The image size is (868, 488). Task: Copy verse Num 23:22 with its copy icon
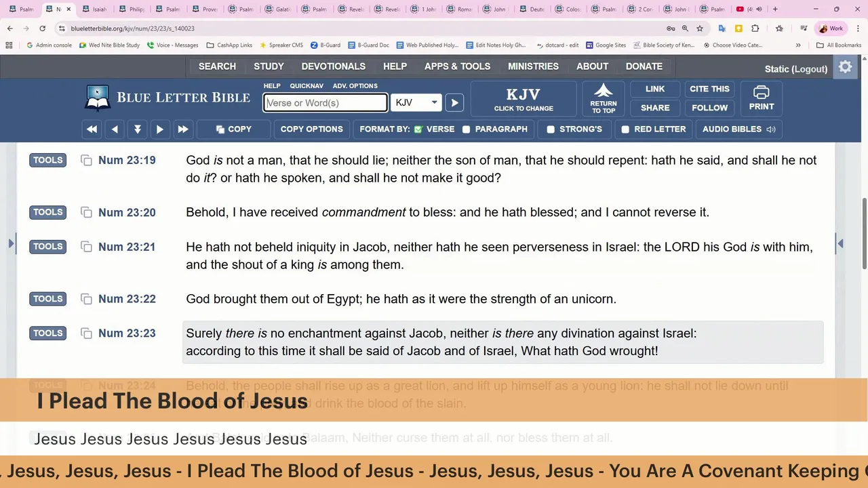(86, 300)
